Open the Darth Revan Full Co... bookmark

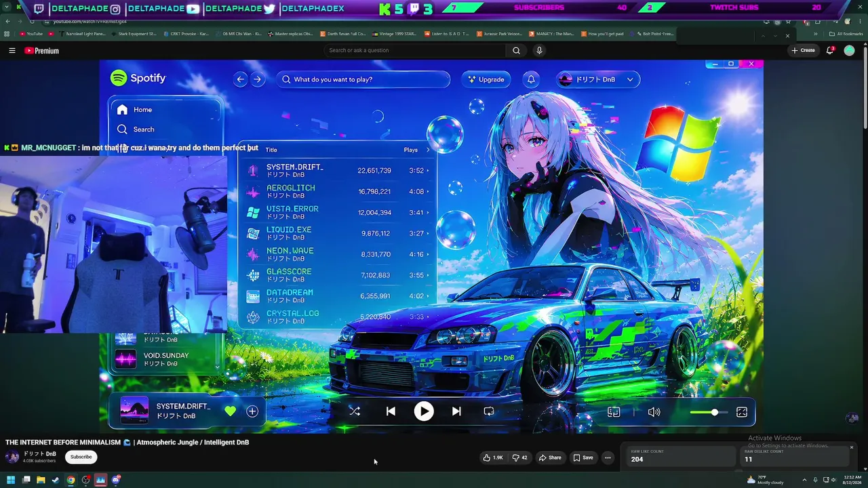(344, 34)
